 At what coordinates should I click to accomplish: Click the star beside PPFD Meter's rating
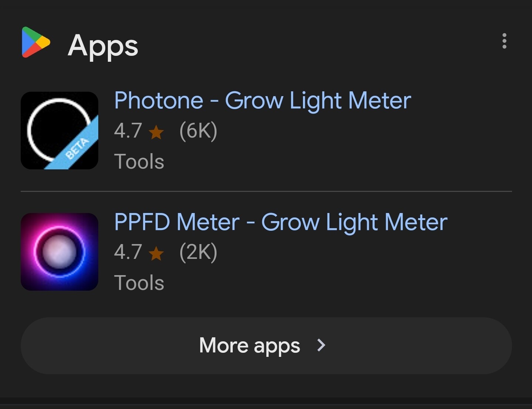[x=156, y=253]
